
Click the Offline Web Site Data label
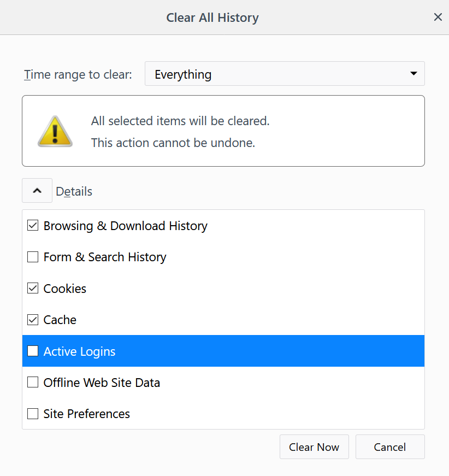102,383
